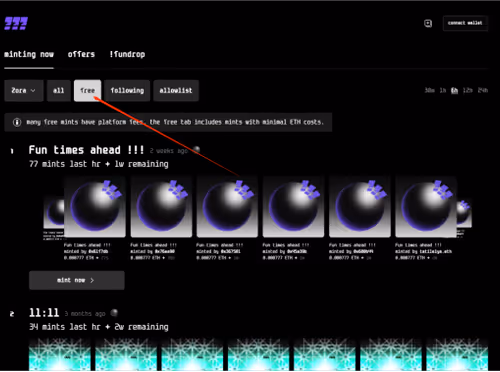The image size is (500, 372).
Task: Click the minter name tatilelya.eth
Action: pos(436,251)
